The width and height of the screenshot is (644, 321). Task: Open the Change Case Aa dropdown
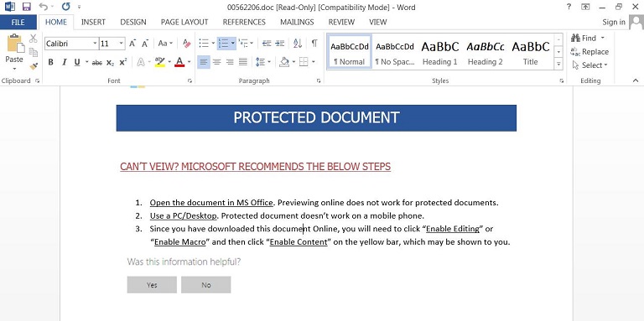click(165, 43)
